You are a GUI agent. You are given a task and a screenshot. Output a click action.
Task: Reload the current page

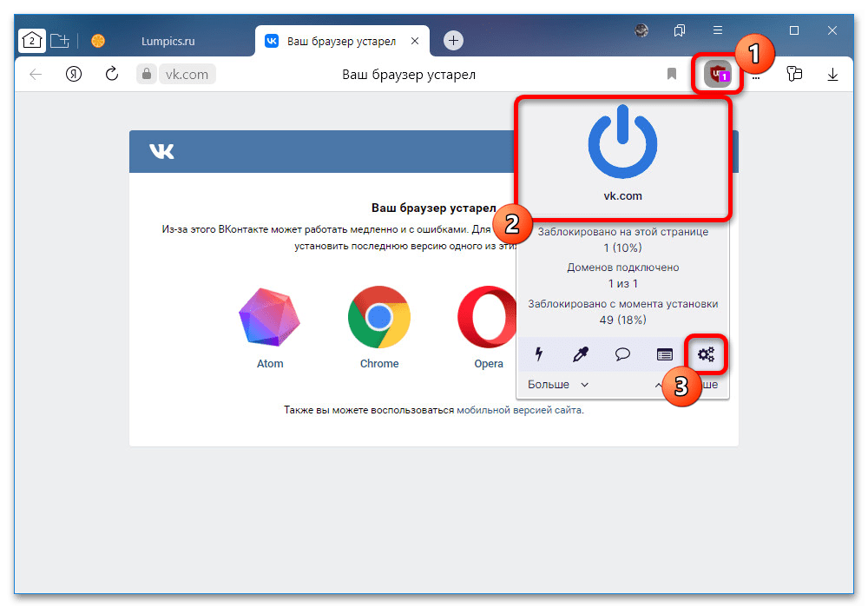[112, 74]
